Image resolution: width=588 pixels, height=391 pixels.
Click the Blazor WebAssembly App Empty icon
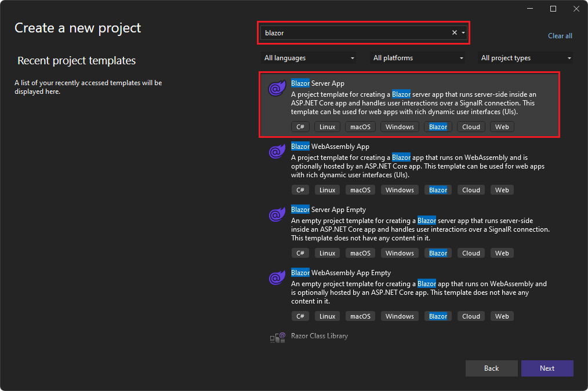coord(276,279)
